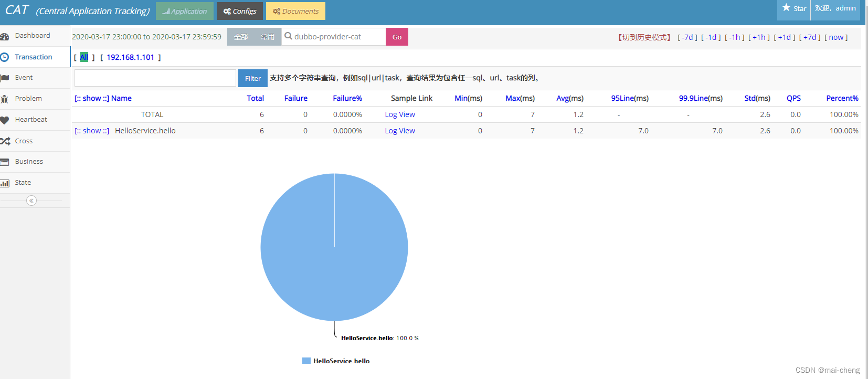The height and width of the screenshot is (379, 868).
Task: Open the 欢迎, admin user menu
Action: pyautogui.click(x=835, y=8)
